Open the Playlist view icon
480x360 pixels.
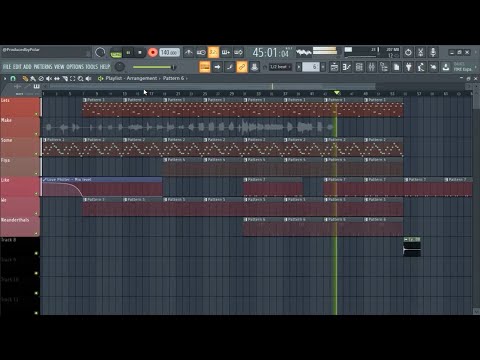[334, 67]
